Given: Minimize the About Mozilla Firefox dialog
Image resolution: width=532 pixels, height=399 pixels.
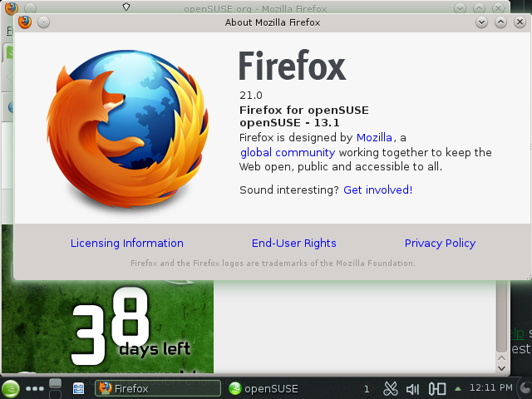Looking at the screenshot, I should coord(481,22).
